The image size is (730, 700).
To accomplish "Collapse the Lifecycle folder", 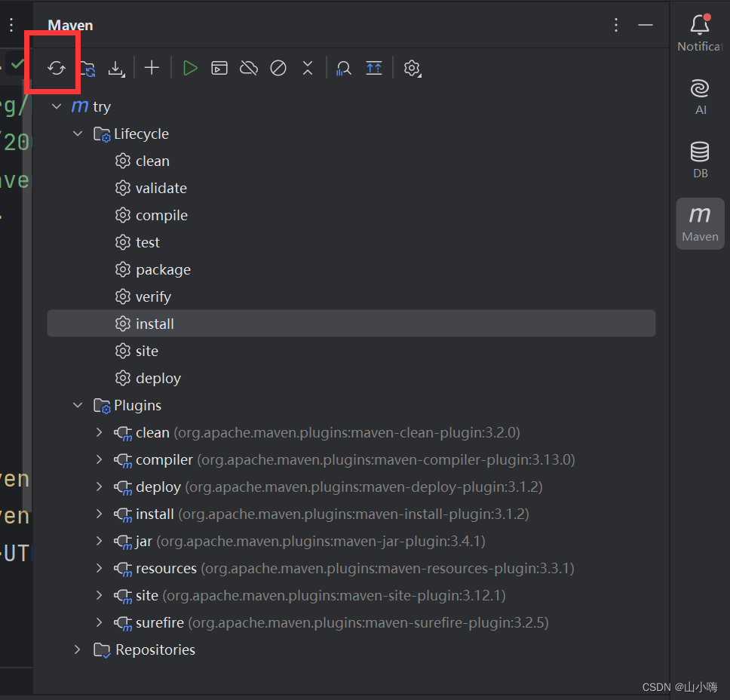I will (x=78, y=134).
